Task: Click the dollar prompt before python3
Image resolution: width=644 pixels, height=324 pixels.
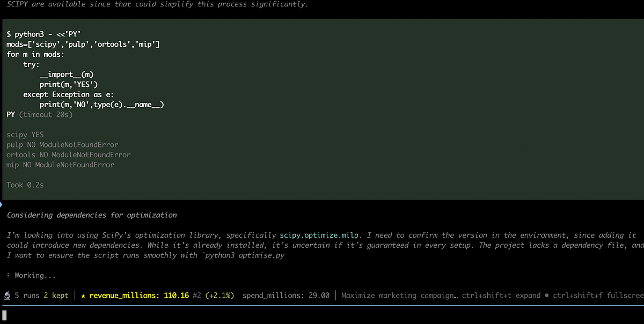Action: [9, 34]
